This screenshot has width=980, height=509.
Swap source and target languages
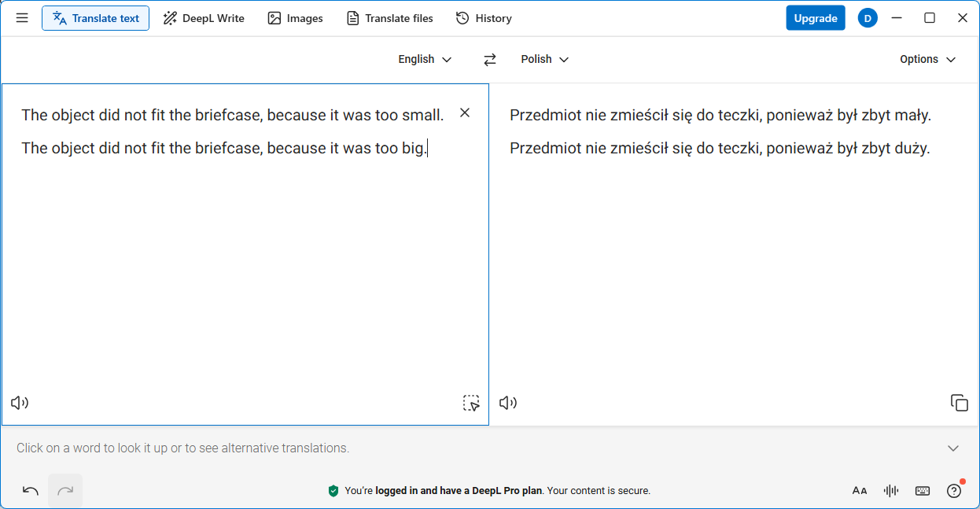pyautogui.click(x=490, y=60)
